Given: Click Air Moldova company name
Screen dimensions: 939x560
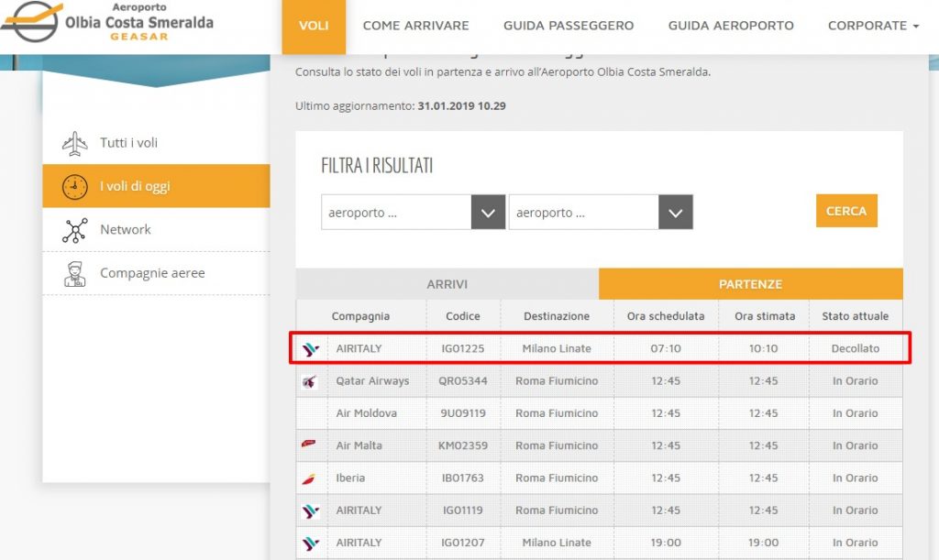Looking at the screenshot, I should pyautogui.click(x=366, y=413).
